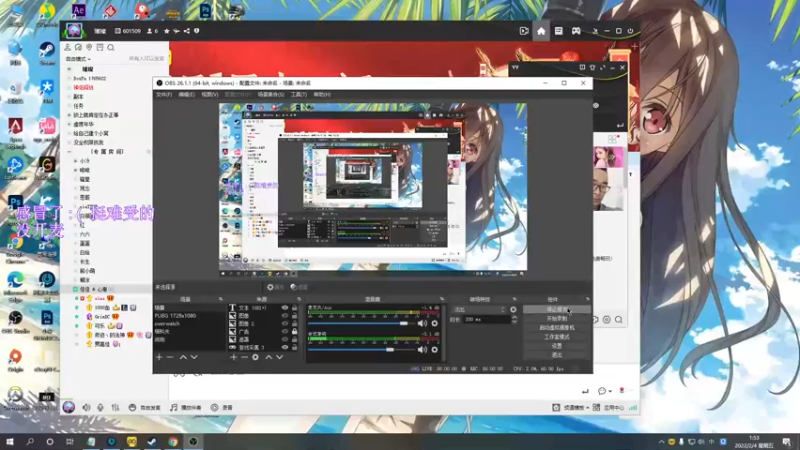Move the selected source down in OBS

click(280, 357)
